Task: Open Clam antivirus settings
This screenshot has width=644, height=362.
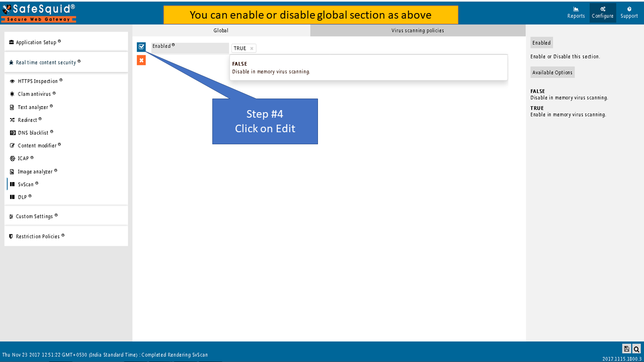Action: click(x=34, y=94)
